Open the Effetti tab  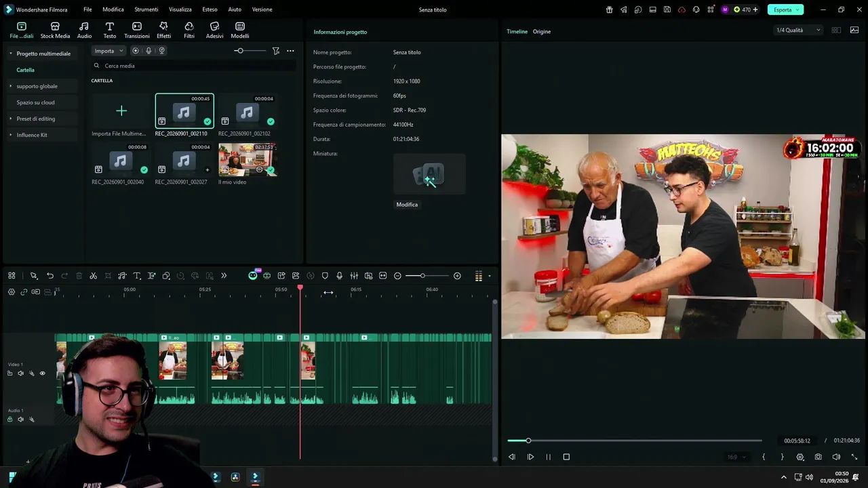pyautogui.click(x=163, y=30)
